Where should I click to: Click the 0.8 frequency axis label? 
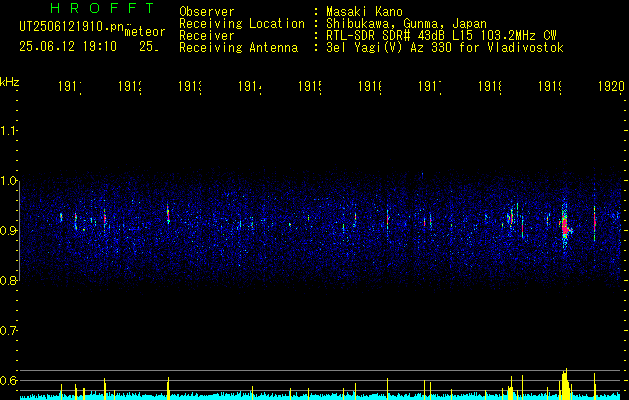(x=9, y=280)
